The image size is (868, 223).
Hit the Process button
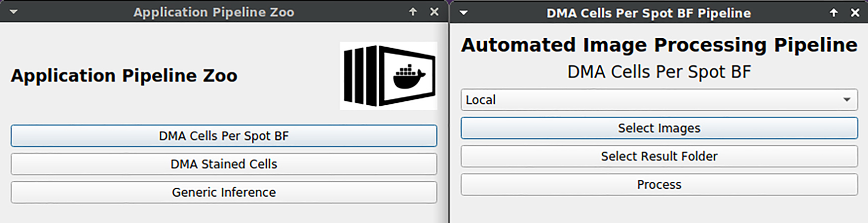tap(659, 185)
